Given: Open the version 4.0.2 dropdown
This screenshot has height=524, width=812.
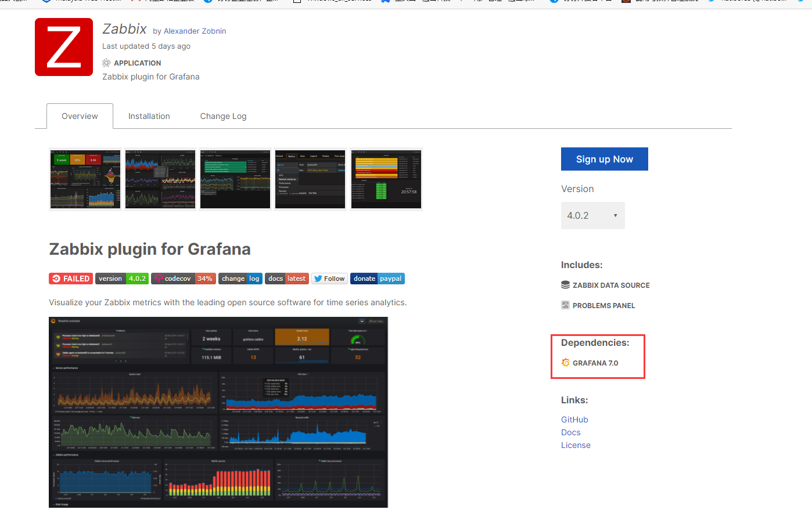Looking at the screenshot, I should [592, 215].
